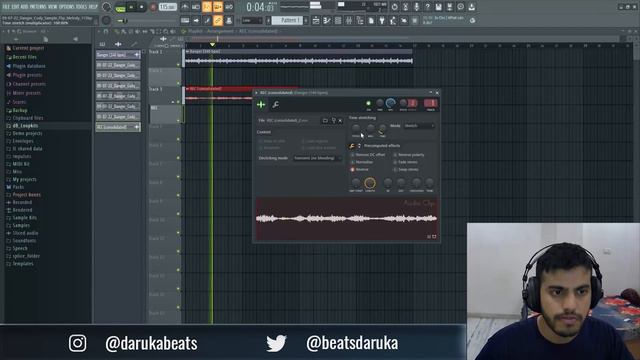Click the render export icon
The image size is (640, 360).
(449, 7)
